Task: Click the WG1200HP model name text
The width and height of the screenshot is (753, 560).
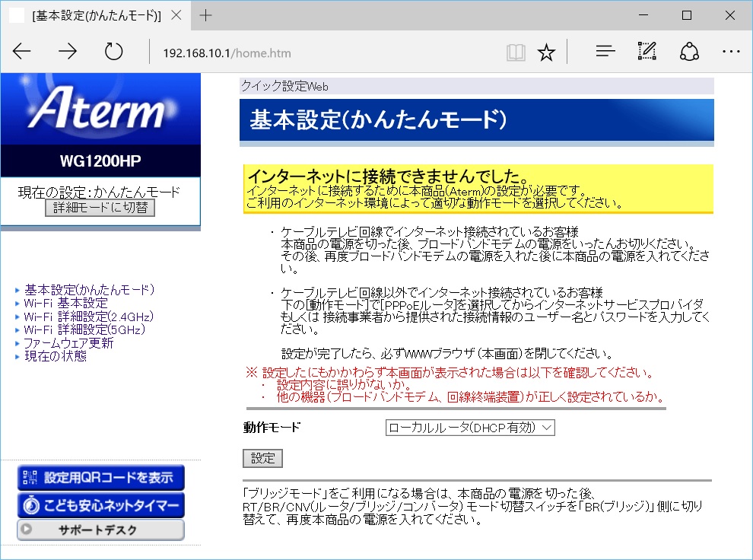Action: pos(100,161)
